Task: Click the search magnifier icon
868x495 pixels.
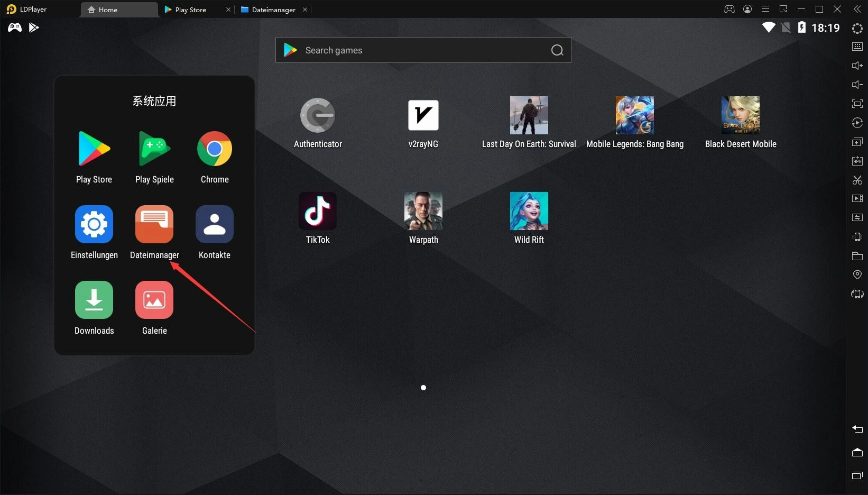Action: pyautogui.click(x=557, y=50)
